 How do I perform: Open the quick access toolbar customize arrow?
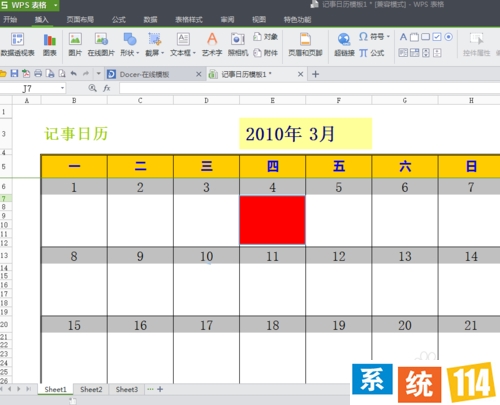pos(98,74)
